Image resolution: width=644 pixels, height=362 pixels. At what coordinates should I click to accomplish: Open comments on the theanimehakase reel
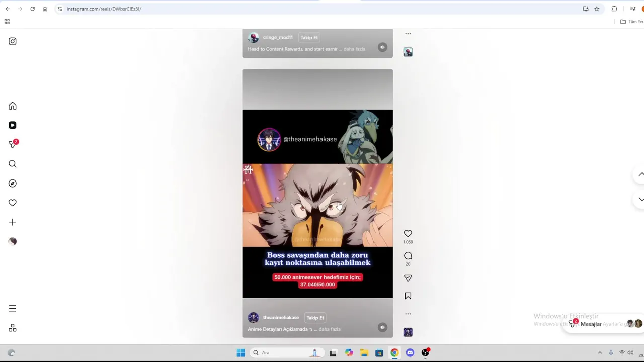tap(408, 256)
